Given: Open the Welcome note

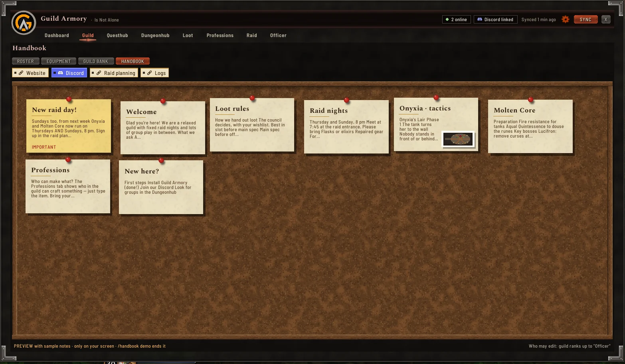Looking at the screenshot, I should pyautogui.click(x=163, y=128).
